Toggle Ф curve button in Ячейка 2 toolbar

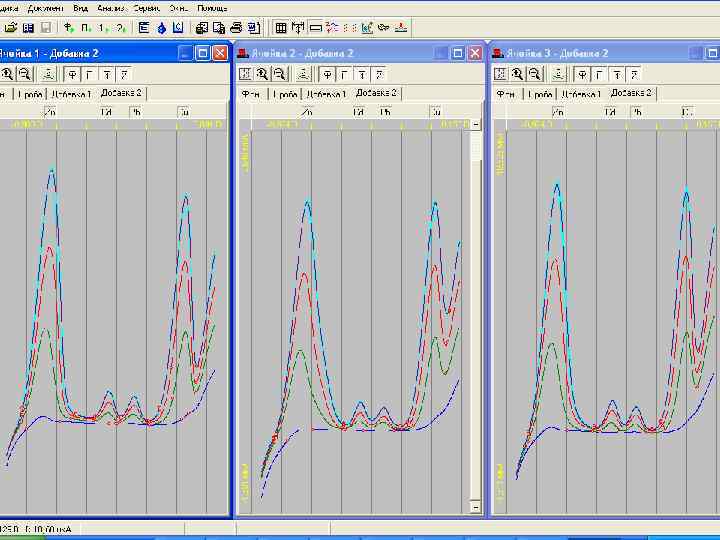pos(327,74)
